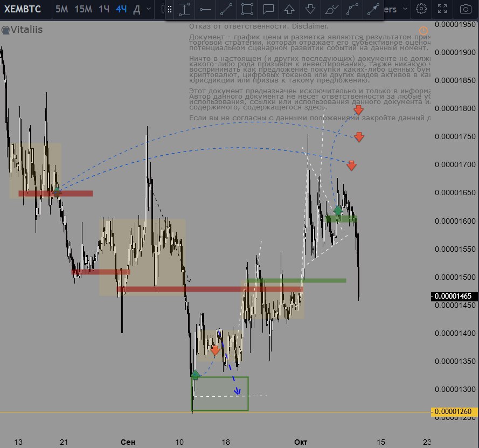
Task: Click the 0.00001500 price axis value
Action: tap(455, 277)
